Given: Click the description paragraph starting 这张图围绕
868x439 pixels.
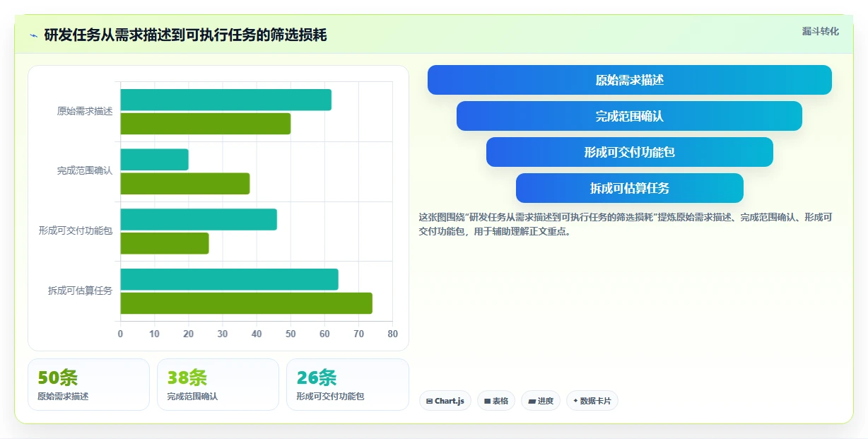Looking at the screenshot, I should 626,224.
